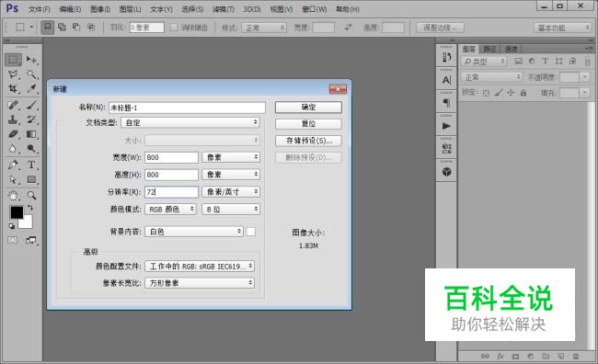Open background contents dropdown 白色
Viewport: 598px width, 364px height.
coord(194,232)
